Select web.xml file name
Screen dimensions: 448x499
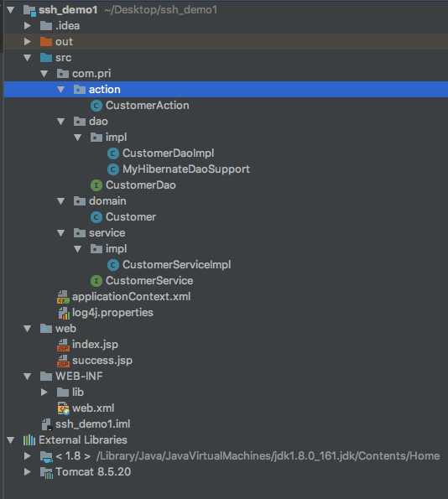pyautogui.click(x=93, y=408)
